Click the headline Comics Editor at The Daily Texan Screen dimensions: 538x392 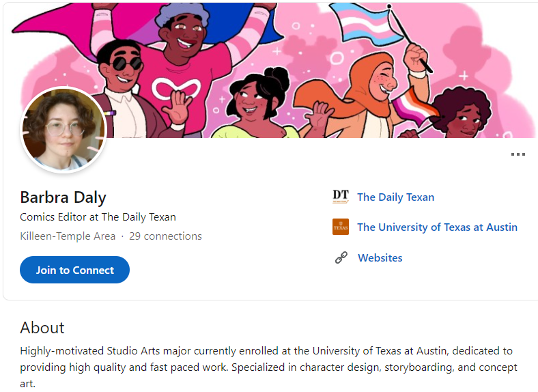click(98, 217)
